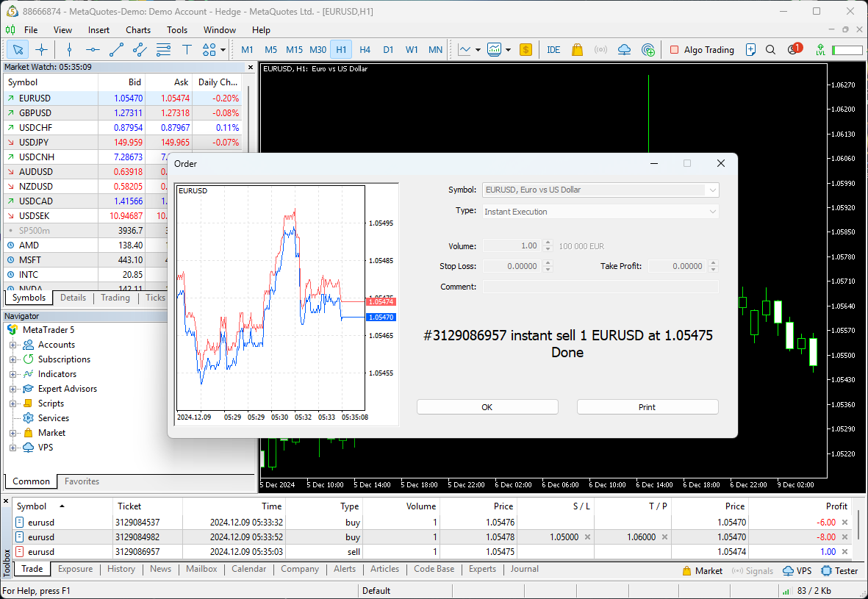
Task: Open the chart type dropdown arrow
Action: point(478,50)
